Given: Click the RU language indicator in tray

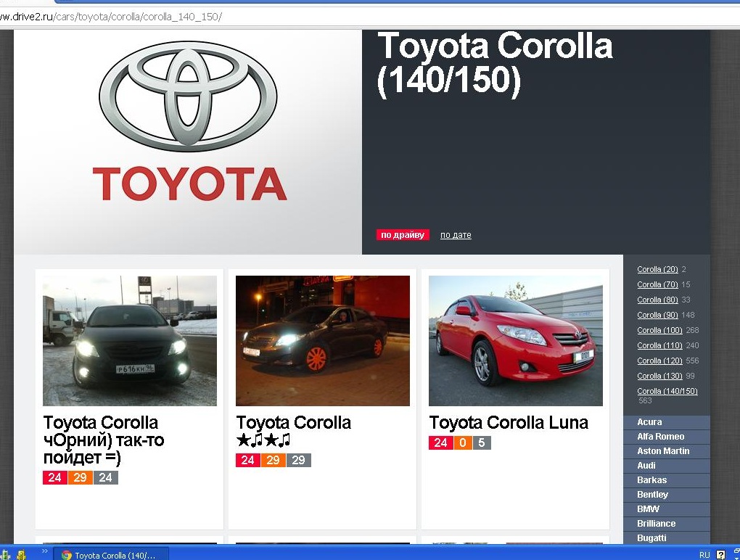Looking at the screenshot, I should tap(704, 555).
